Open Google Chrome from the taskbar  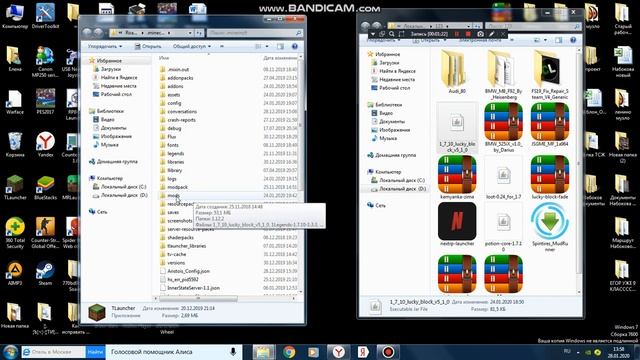coord(289,352)
